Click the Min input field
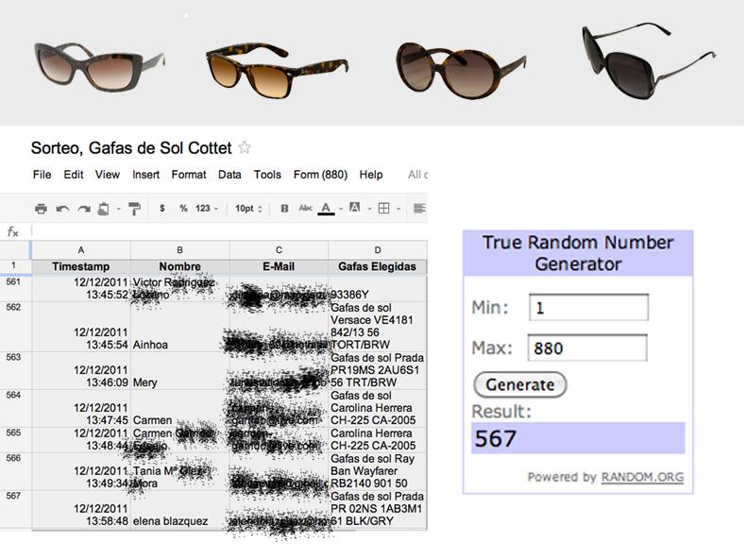746x560 pixels. 588,307
